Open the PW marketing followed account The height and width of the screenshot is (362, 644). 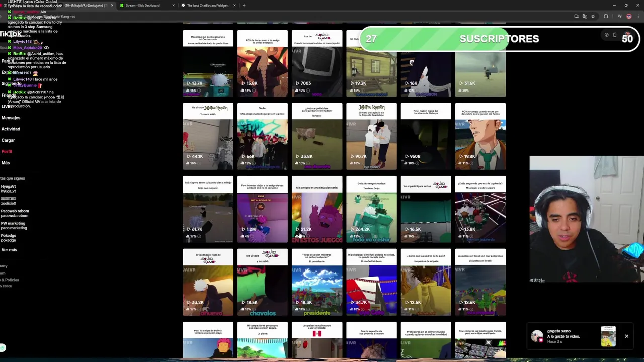(14, 226)
